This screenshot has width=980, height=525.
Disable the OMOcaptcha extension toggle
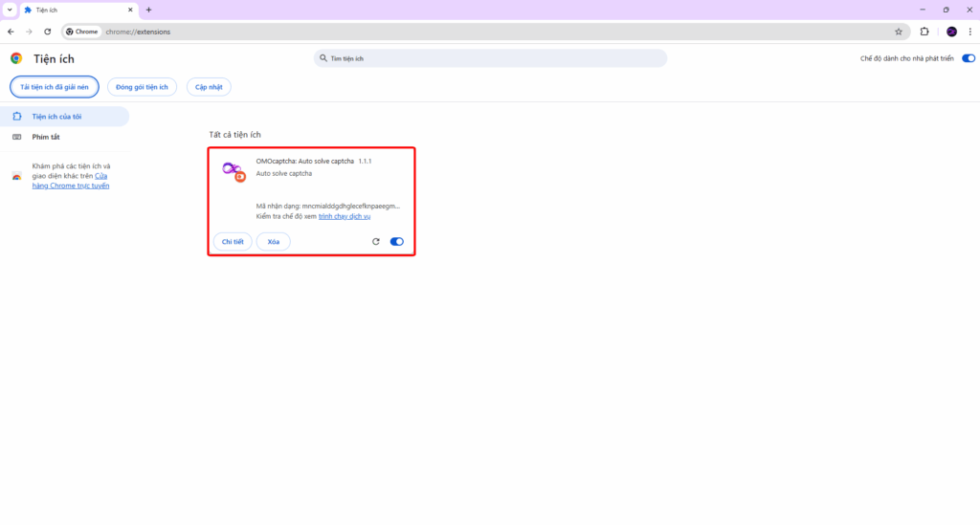click(397, 242)
